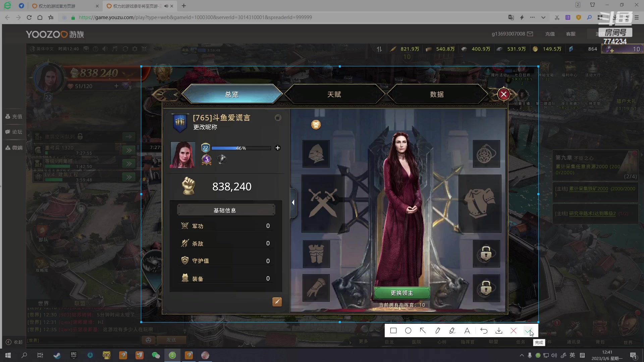Click the leg armor equipment slot
Viewport: 644px width, 362px height.
[x=316, y=254]
